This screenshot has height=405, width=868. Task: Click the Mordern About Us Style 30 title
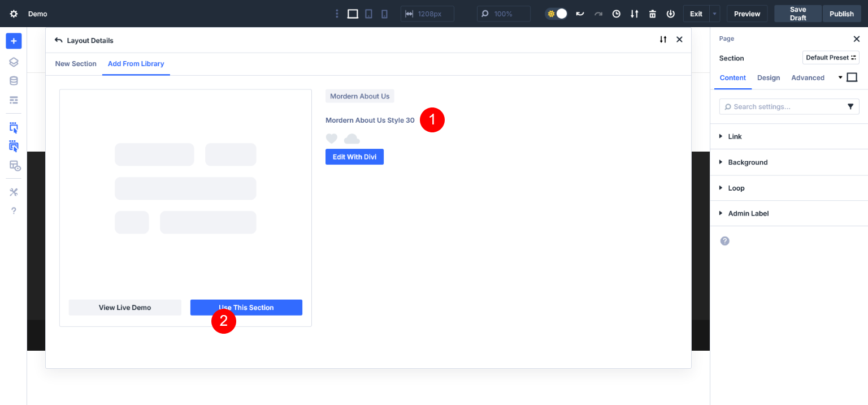[x=370, y=120]
